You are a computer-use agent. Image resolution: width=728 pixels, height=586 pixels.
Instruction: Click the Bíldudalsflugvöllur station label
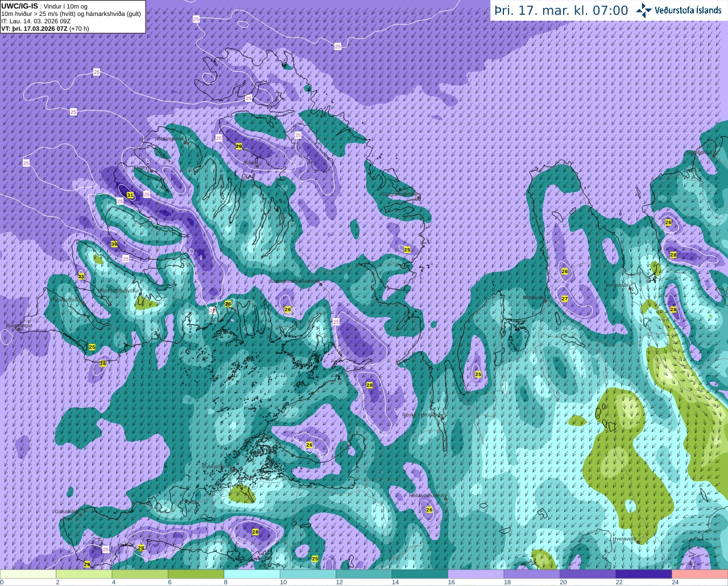click(x=118, y=290)
